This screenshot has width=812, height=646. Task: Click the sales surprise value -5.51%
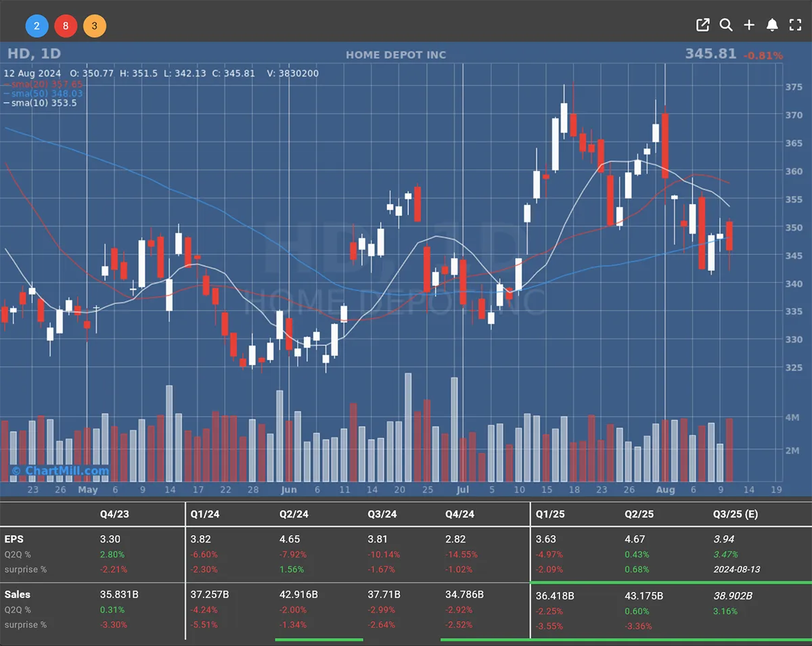pos(205,624)
